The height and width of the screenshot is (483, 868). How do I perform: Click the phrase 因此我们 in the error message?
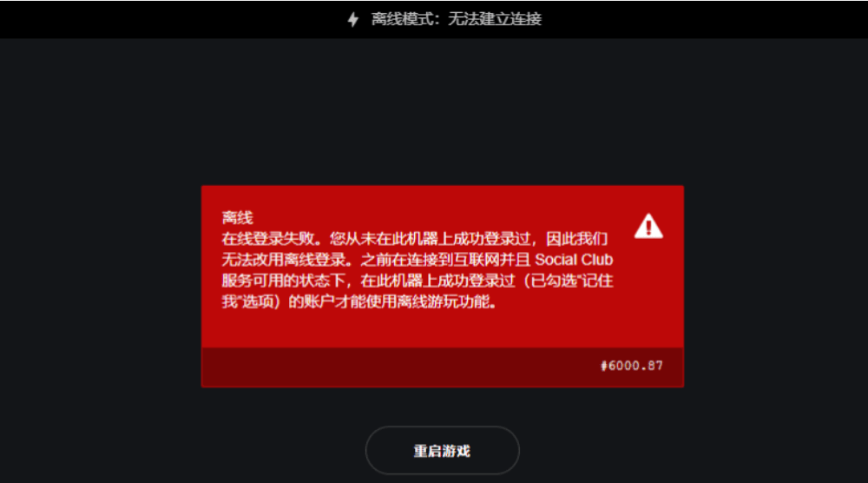(x=577, y=239)
